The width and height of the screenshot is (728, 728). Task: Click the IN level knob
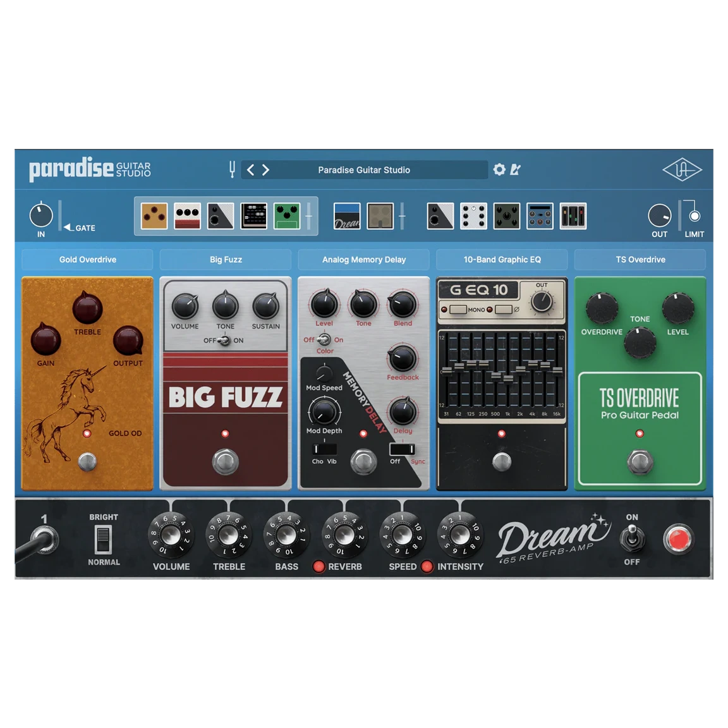(x=41, y=215)
